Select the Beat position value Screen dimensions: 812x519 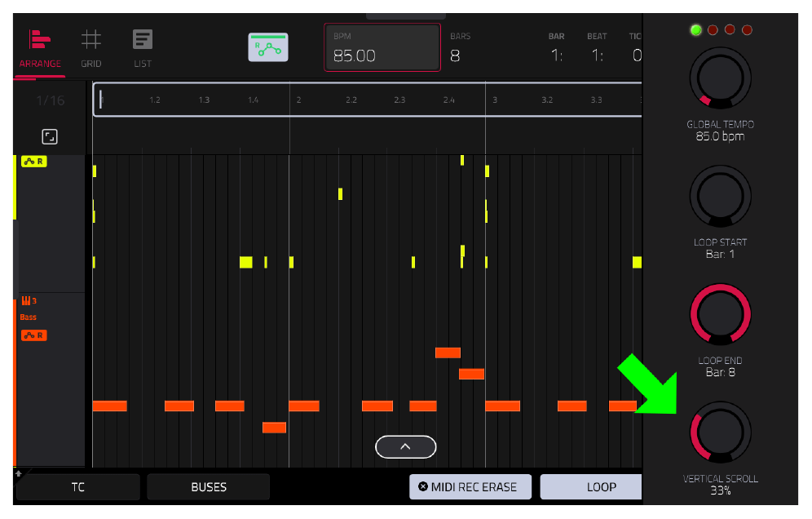[597, 55]
